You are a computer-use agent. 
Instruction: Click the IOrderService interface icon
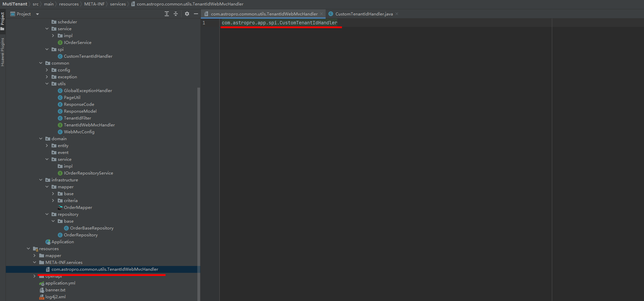pos(60,43)
